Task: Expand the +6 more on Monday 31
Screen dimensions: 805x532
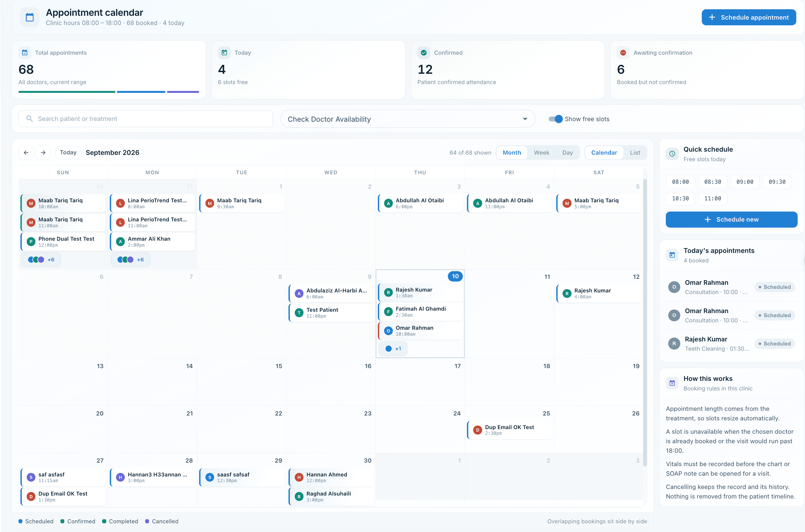Action: pyautogui.click(x=130, y=259)
